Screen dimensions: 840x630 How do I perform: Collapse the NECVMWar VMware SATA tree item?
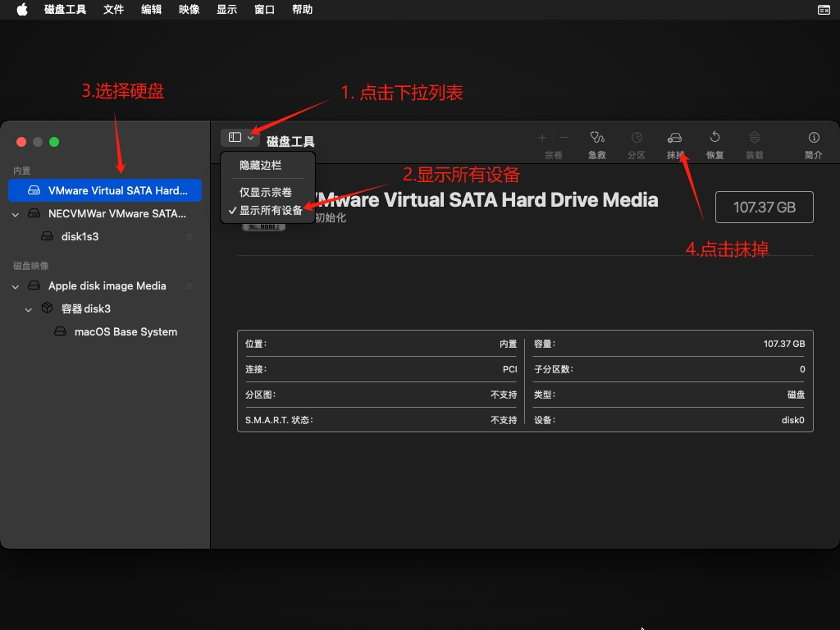pos(16,214)
